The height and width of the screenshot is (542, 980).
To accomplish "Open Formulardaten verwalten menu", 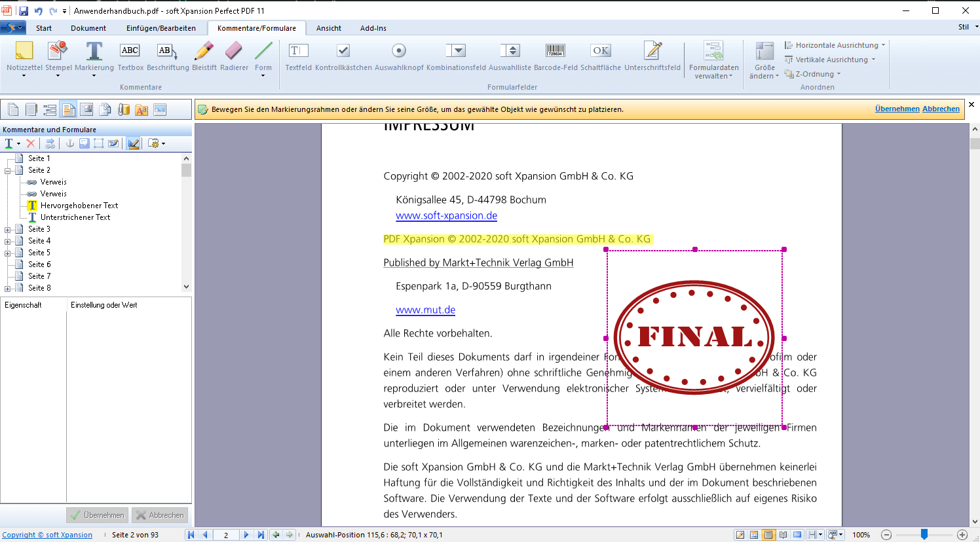I will (x=713, y=60).
